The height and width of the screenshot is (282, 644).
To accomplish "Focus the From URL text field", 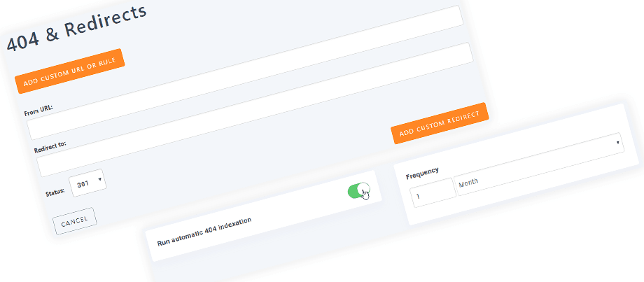I will click(x=246, y=73).
